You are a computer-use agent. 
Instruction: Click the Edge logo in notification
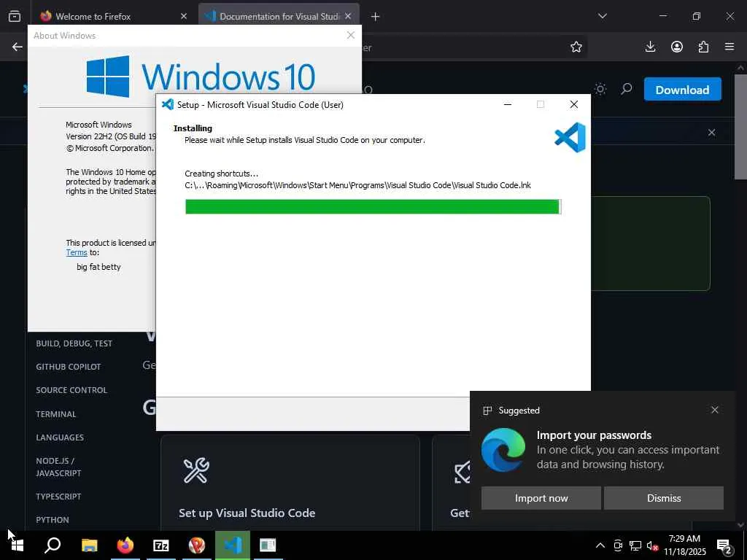[503, 449]
